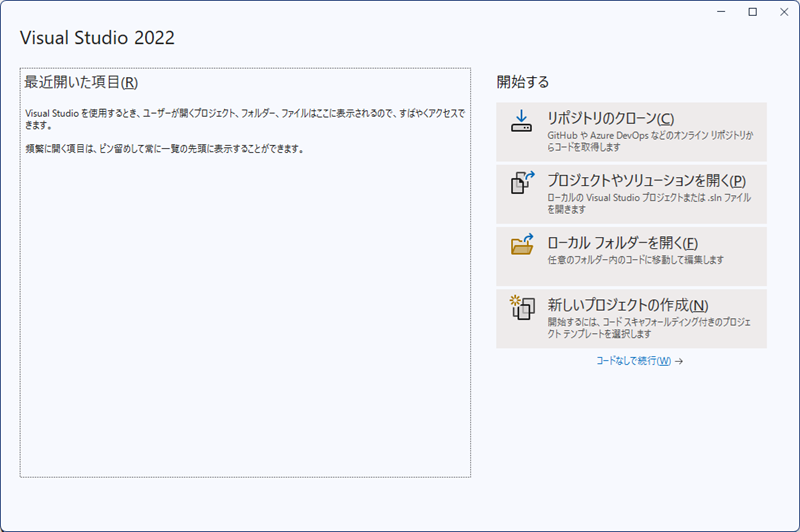This screenshot has width=800, height=532.
Task: Maximize the Visual Studio 2022 window
Action: pyautogui.click(x=753, y=12)
